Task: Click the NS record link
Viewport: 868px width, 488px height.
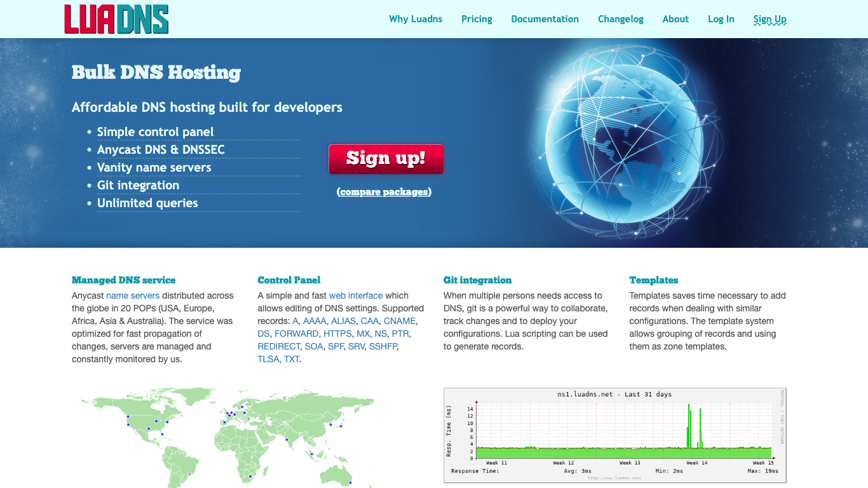Action: point(381,334)
